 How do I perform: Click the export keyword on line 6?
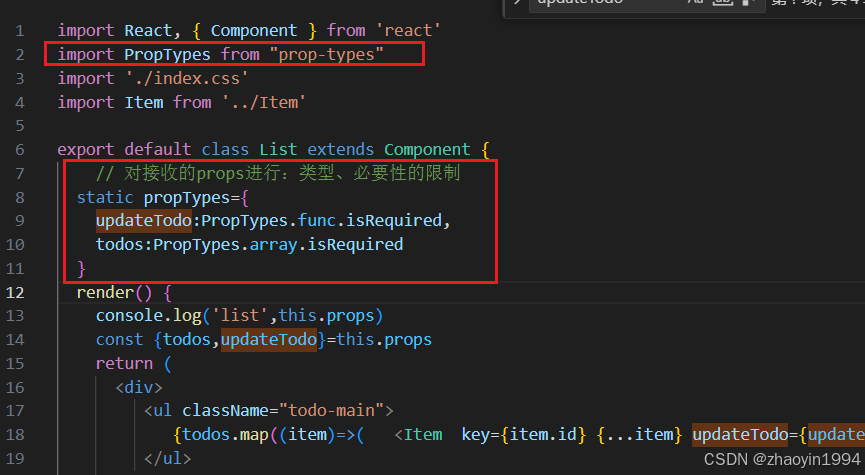click(86, 150)
